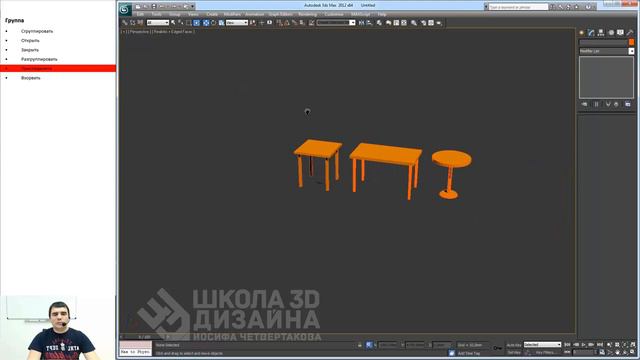Toggle Window/Crossing selection mode

[196, 23]
